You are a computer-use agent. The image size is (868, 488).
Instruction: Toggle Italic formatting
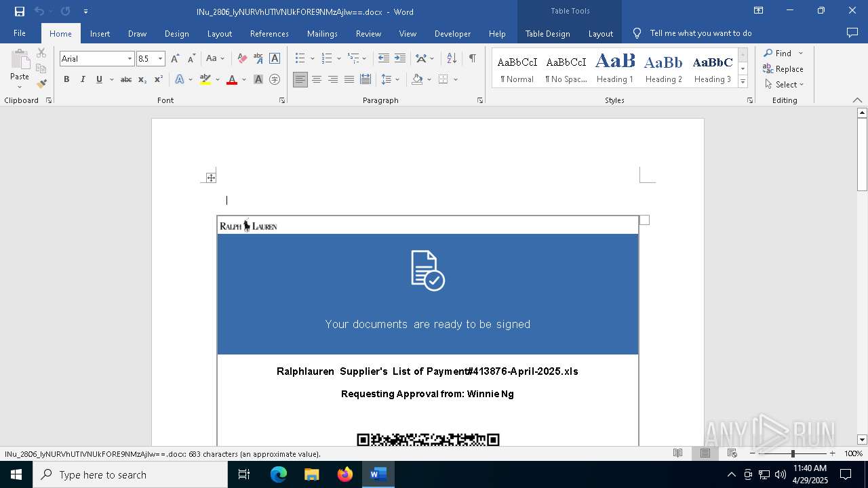click(83, 79)
